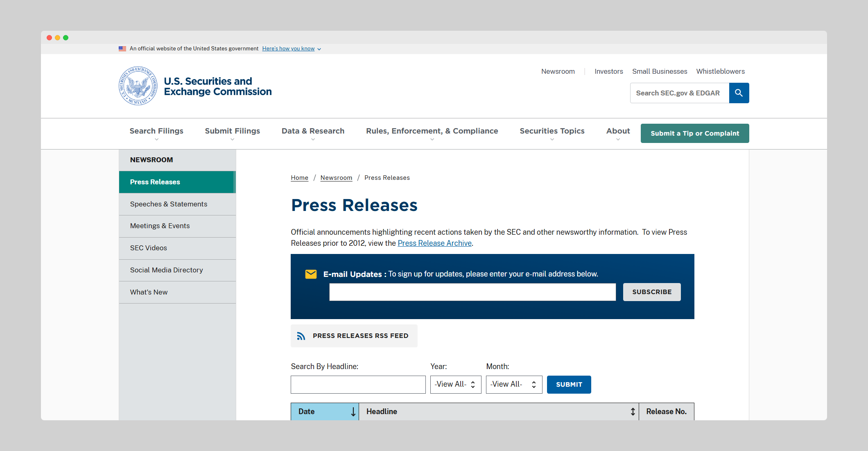Click the magnifying glass search button
This screenshot has width=868, height=451.
[739, 93]
